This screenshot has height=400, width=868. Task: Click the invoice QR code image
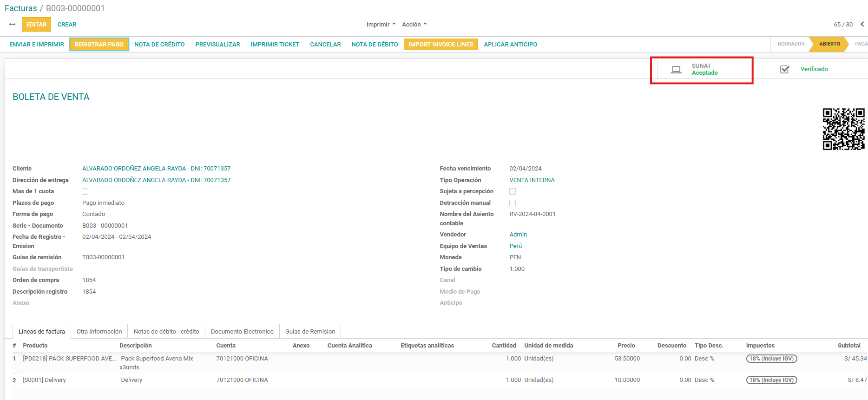point(843,129)
